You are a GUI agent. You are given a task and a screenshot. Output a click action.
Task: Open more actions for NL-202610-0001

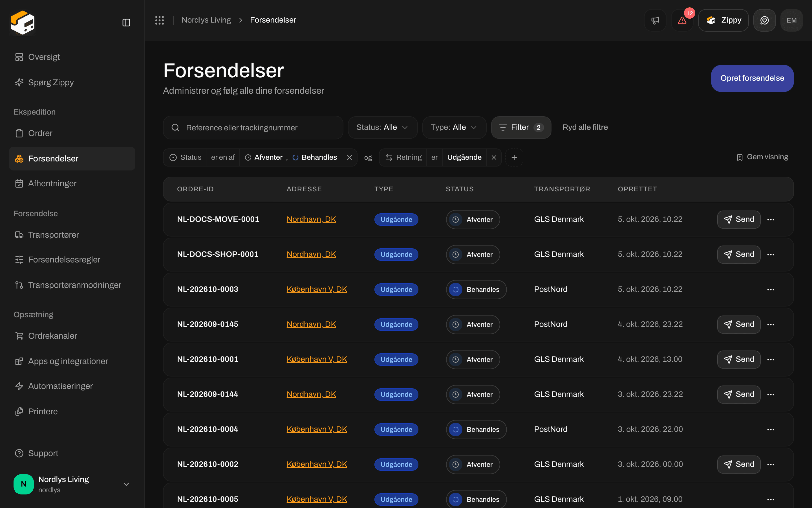pos(771,359)
